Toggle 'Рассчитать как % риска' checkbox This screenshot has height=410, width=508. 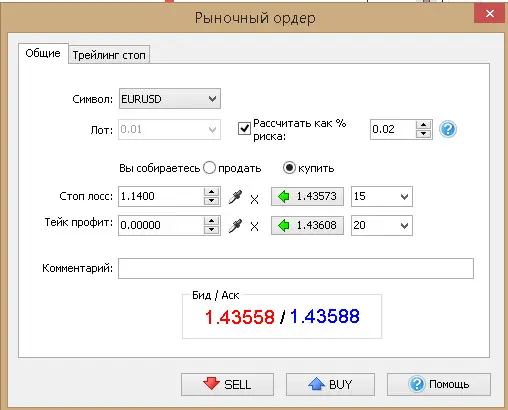point(244,128)
